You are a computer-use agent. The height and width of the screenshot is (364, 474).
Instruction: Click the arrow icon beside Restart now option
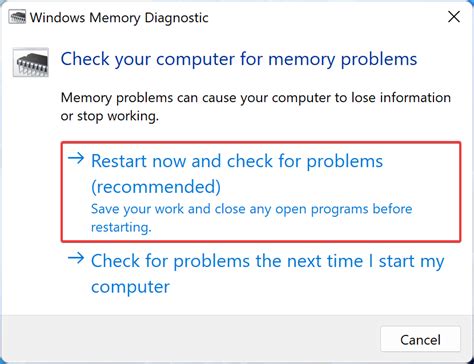tap(76, 159)
